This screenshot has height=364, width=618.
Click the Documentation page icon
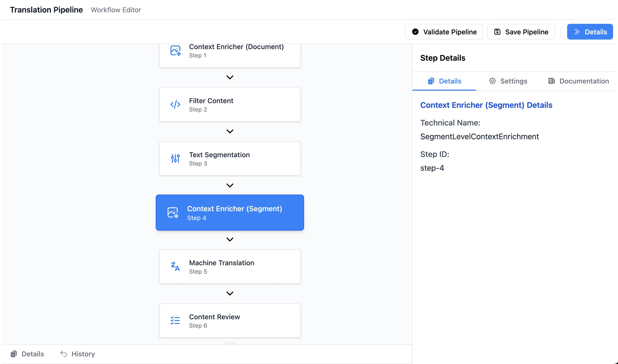(x=552, y=81)
